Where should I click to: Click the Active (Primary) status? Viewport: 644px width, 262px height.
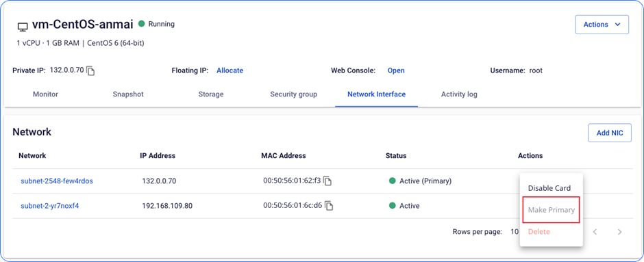coord(420,181)
